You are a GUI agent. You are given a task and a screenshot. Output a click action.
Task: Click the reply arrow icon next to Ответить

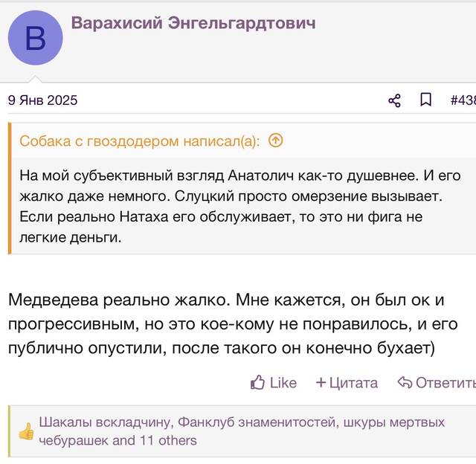[405, 382]
